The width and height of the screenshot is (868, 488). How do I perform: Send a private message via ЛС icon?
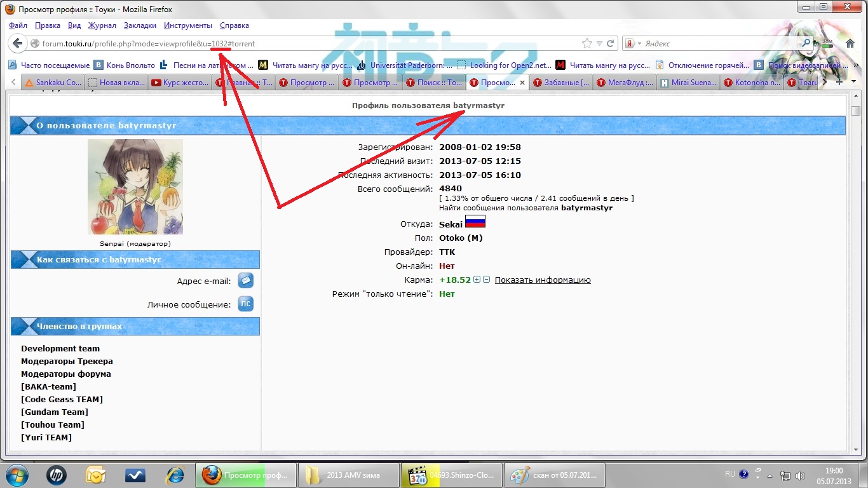click(x=245, y=304)
